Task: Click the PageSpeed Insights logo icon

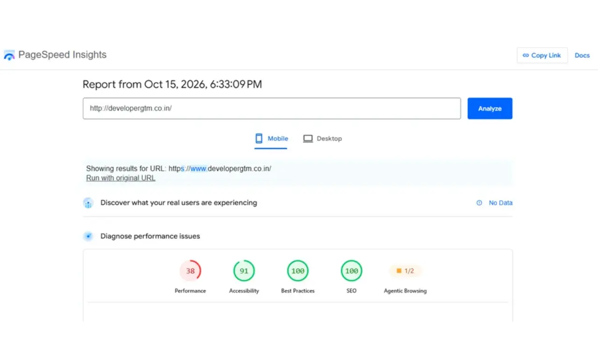Action: (9, 55)
